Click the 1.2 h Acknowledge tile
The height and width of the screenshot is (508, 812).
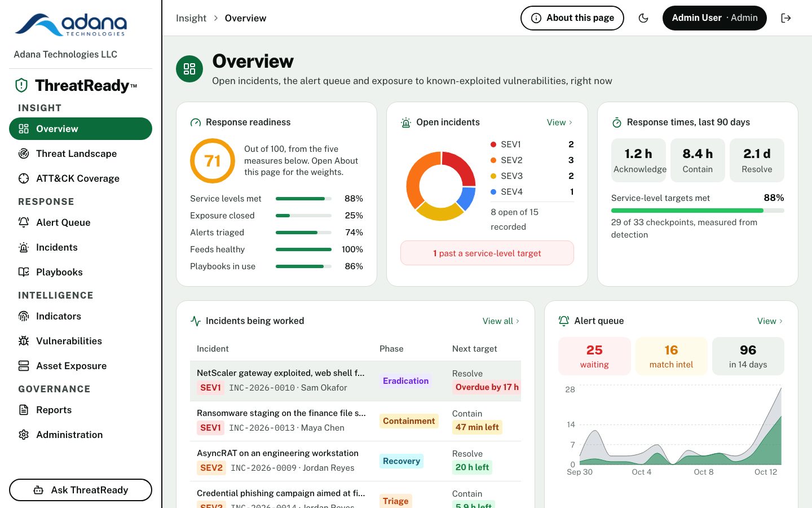[x=638, y=160]
